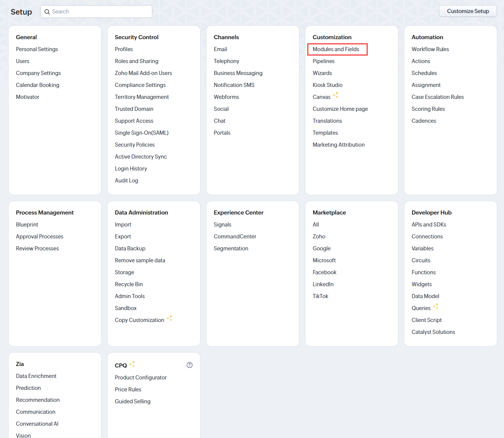
Task: Open Queries in Developer Hub
Action: pos(421,308)
